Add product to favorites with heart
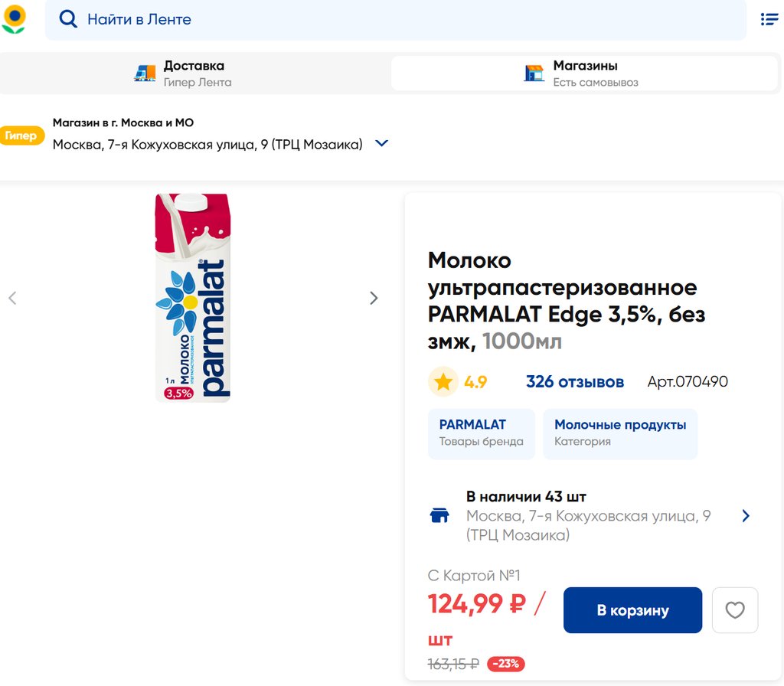The image size is (784, 686). point(734,610)
